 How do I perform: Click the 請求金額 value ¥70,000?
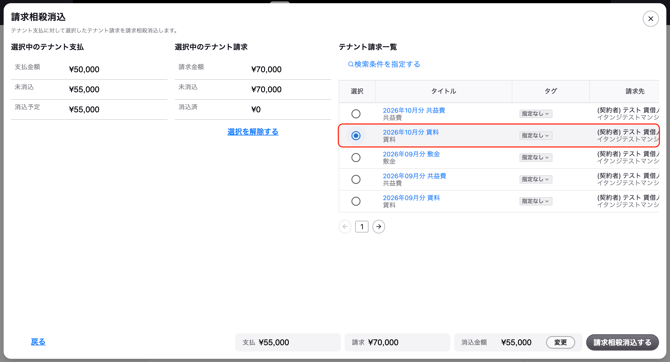(x=266, y=69)
